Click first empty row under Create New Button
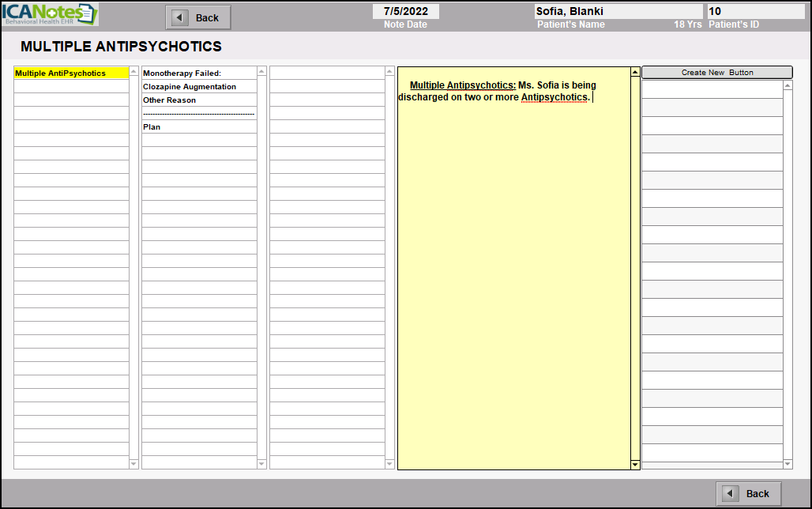This screenshot has height=509, width=812. (x=712, y=89)
